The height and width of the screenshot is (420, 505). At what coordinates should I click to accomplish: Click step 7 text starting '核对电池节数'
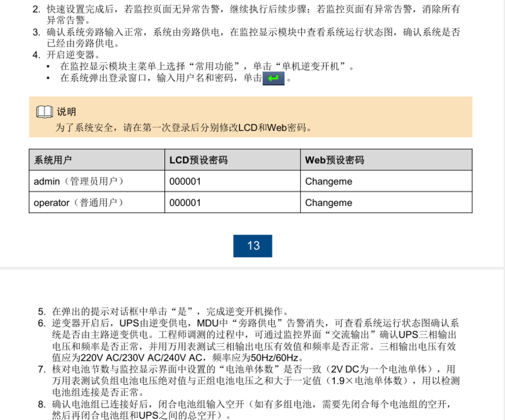point(255,381)
